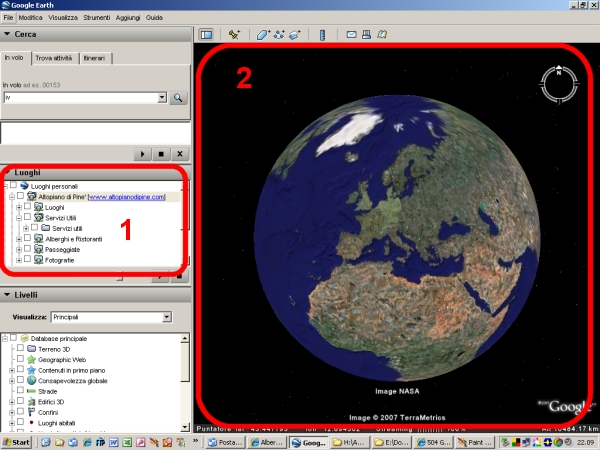Select the Database principale row text
600x450 pixels.
[59, 339]
